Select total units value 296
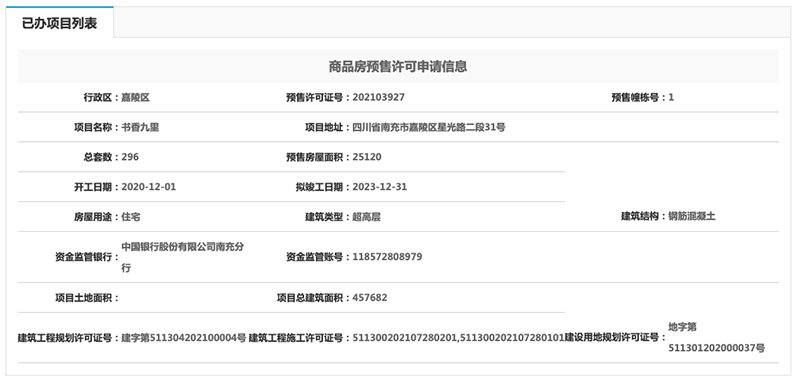 click(x=130, y=157)
